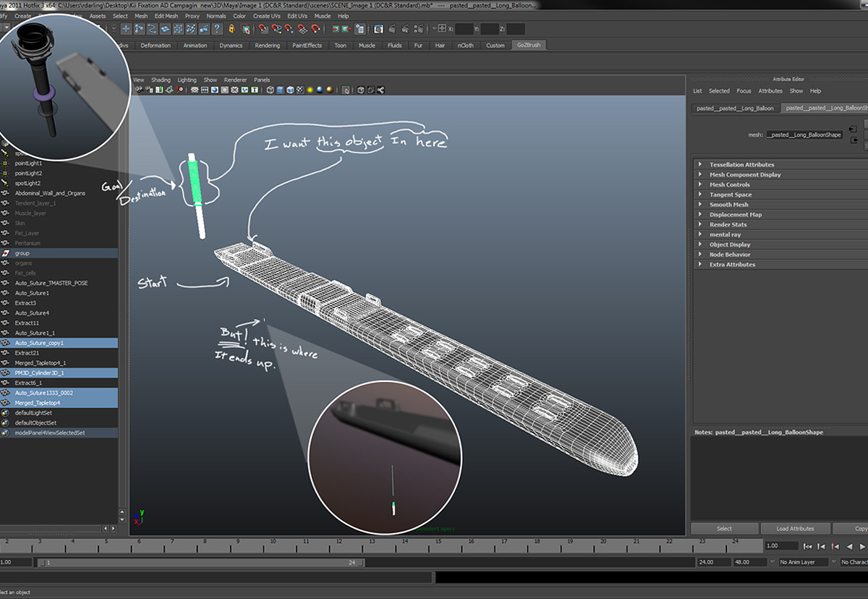Click the construction history icon
This screenshot has width=868, height=599.
click(x=359, y=29)
